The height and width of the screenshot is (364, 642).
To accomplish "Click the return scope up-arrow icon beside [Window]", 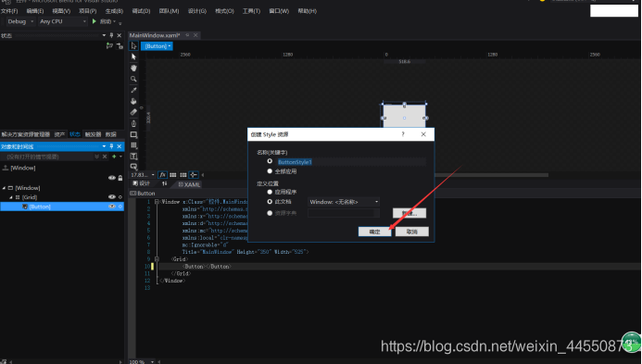I will coord(6,168).
